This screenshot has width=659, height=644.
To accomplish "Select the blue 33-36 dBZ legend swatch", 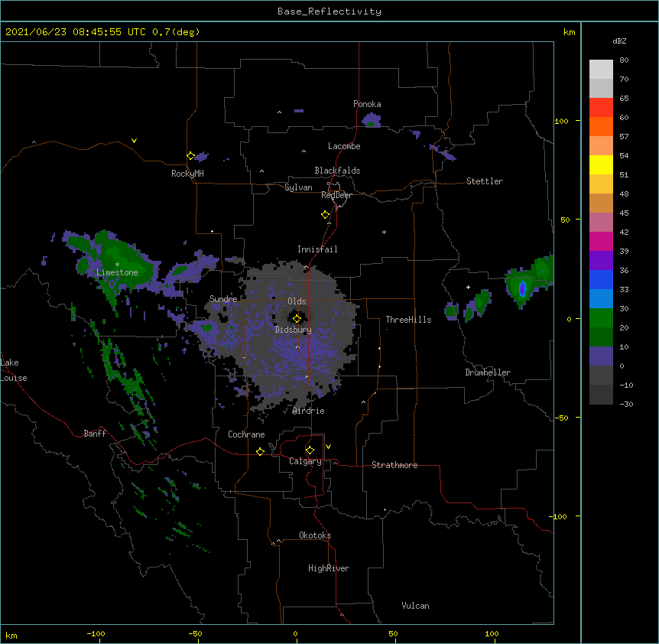I will (601, 279).
